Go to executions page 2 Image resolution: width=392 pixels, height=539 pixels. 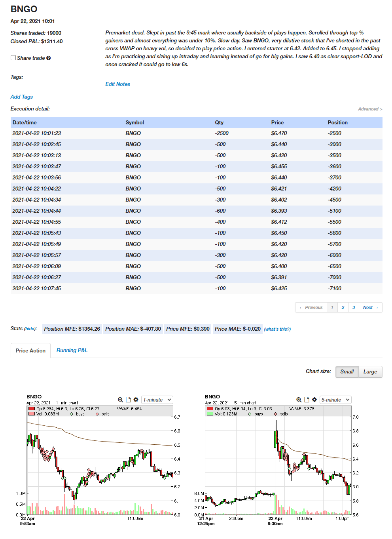pyautogui.click(x=343, y=307)
